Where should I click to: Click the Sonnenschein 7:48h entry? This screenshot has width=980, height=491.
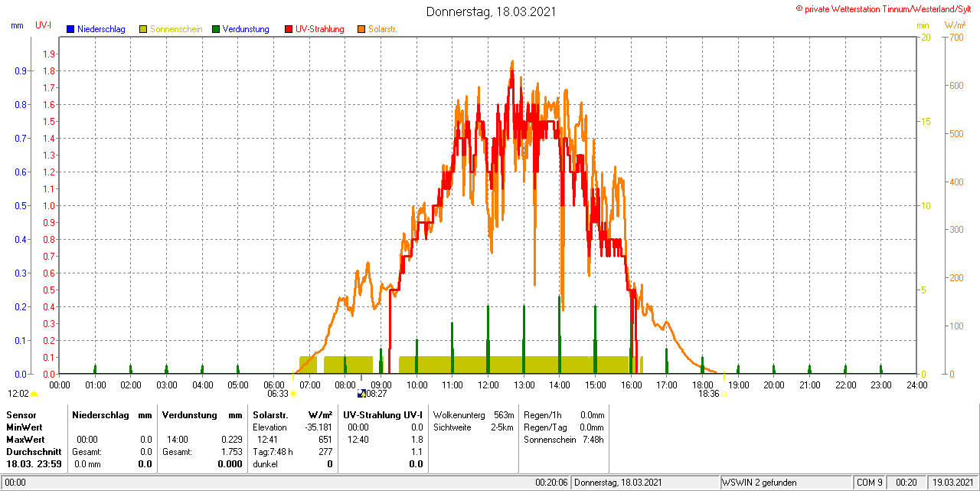pyautogui.click(x=564, y=440)
